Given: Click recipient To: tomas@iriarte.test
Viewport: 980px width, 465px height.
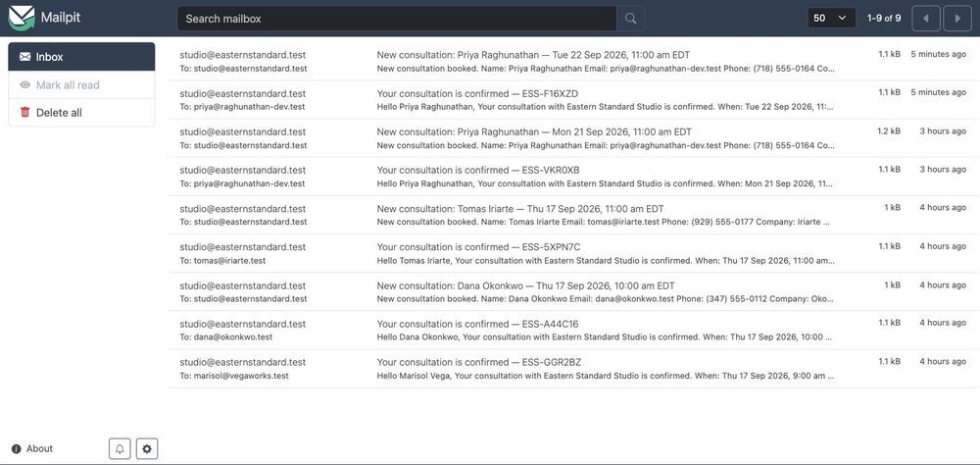Looking at the screenshot, I should click(222, 260).
